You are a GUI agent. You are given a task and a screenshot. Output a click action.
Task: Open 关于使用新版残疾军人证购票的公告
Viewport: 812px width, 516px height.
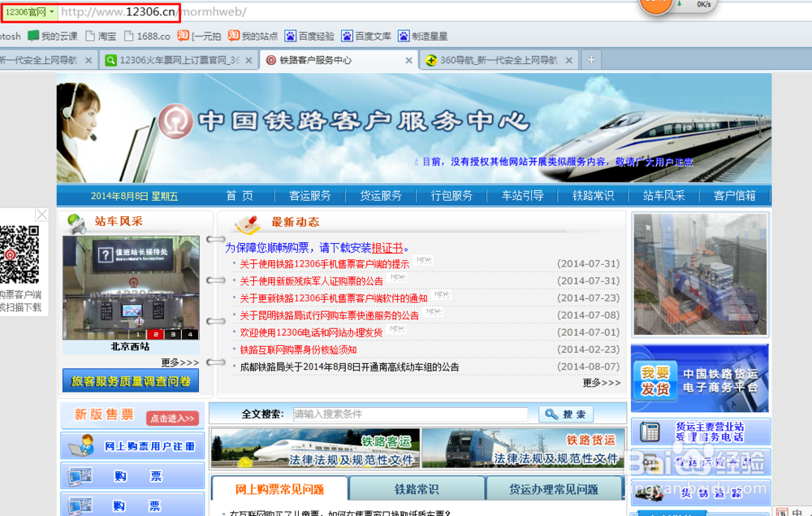311,281
